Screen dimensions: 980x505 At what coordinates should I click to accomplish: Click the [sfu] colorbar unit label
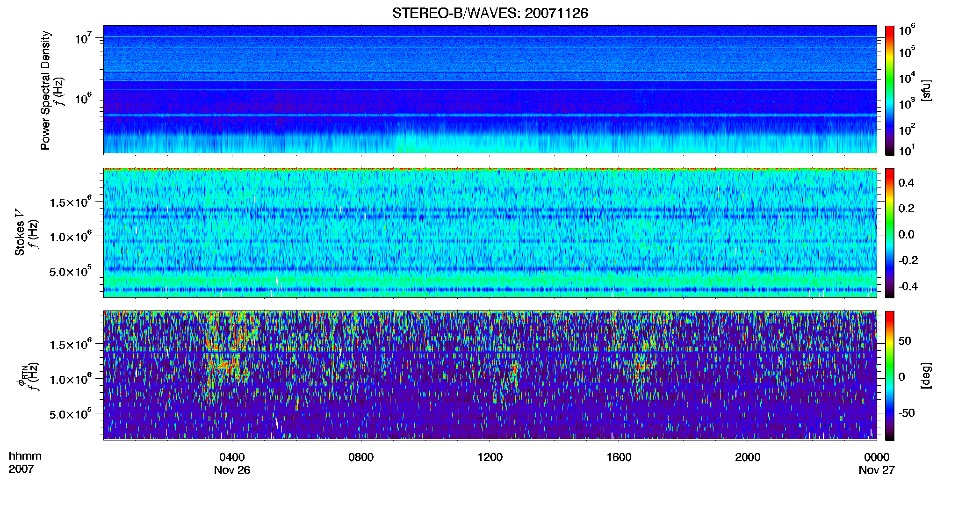click(925, 90)
